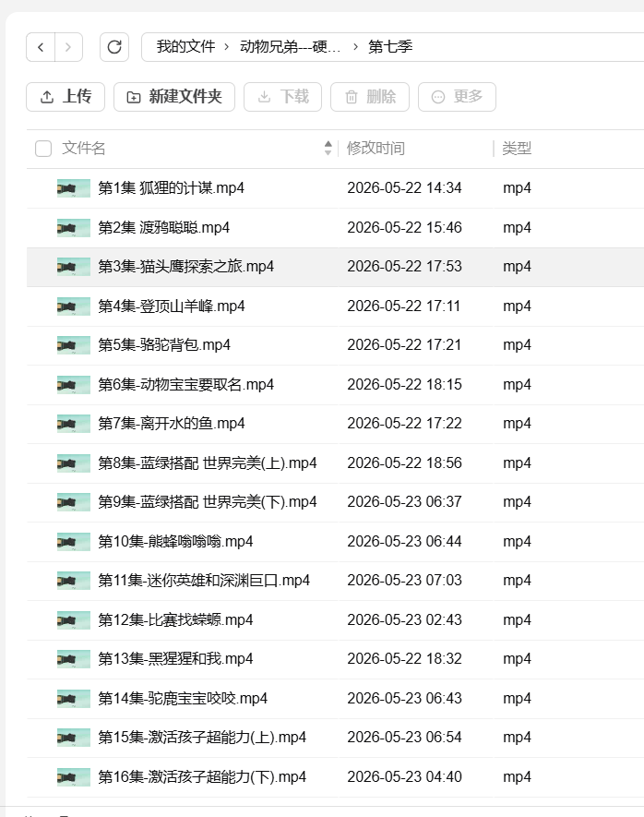Click the 类型 column header
This screenshot has width=644, height=817.
click(517, 149)
